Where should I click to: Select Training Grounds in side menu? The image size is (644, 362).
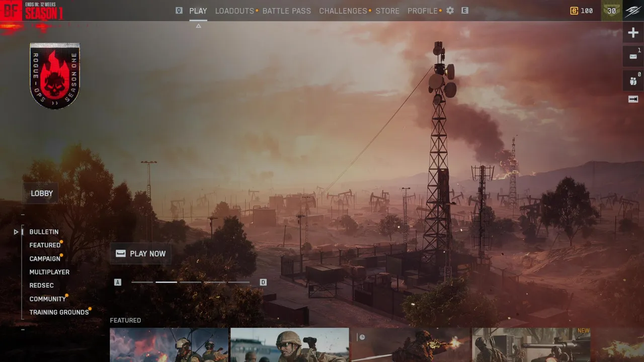click(59, 312)
